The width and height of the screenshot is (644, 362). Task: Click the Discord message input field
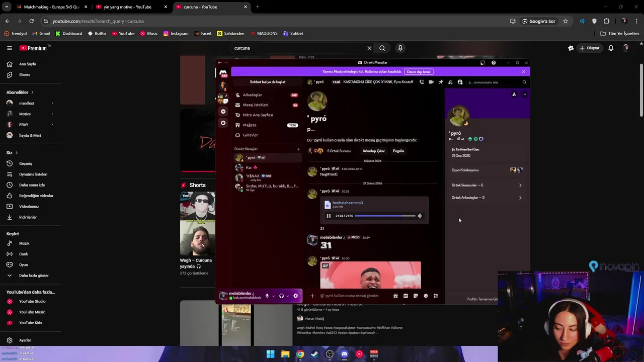355,296
